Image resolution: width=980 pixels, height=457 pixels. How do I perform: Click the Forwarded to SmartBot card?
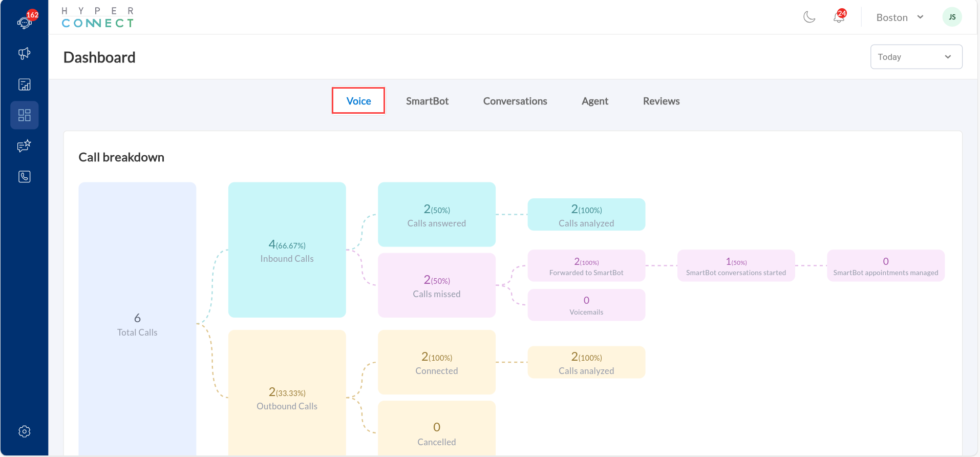586,265
